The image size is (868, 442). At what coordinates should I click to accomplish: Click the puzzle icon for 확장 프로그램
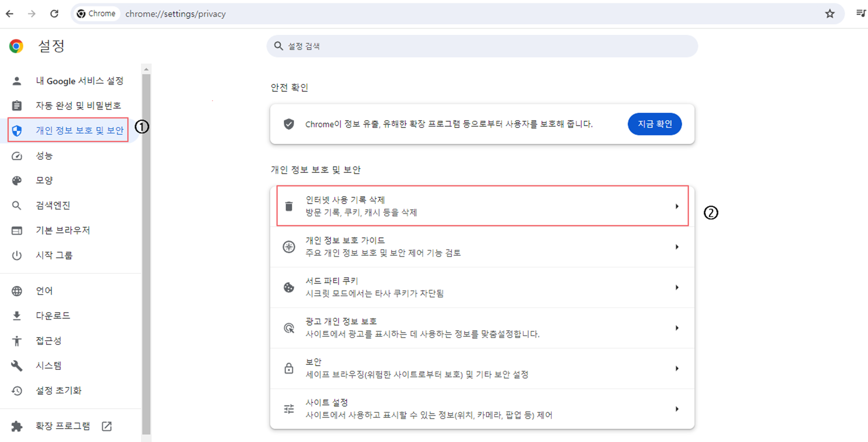coord(17,426)
